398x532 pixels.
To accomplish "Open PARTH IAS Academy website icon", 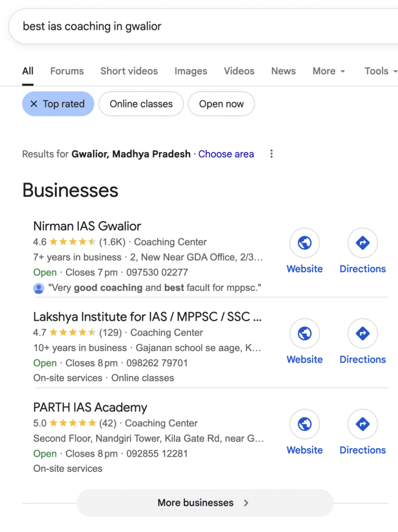I will click(x=305, y=424).
